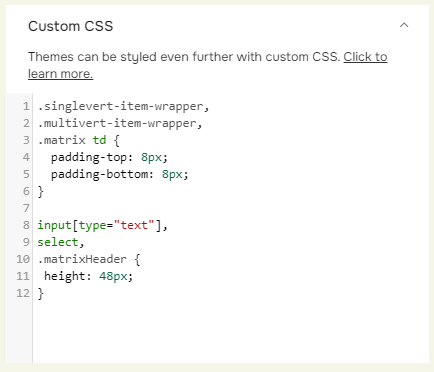Place cursor in .singlevert-item-wrapper line
The height and width of the screenshot is (372, 434).
(x=123, y=106)
